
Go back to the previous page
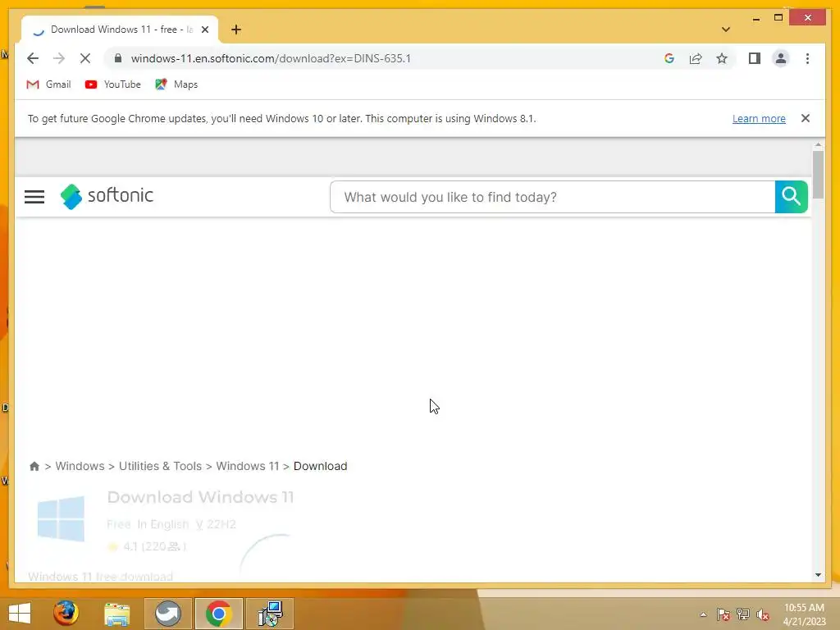point(33,58)
